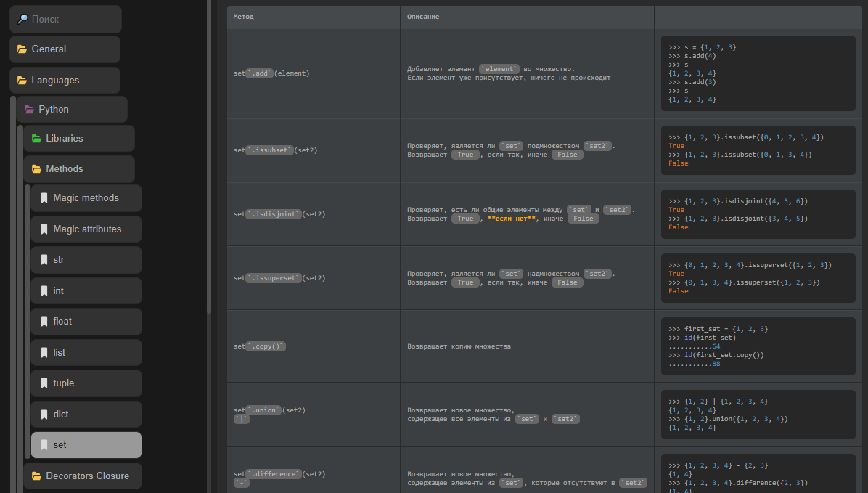Open the Magic attributes page

[86, 229]
